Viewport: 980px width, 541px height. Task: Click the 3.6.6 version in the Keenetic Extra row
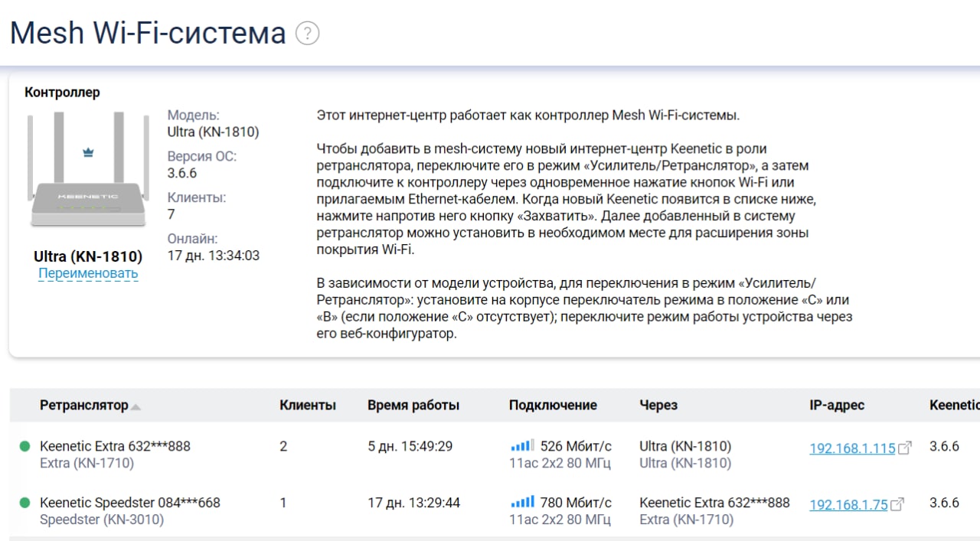[x=944, y=446]
